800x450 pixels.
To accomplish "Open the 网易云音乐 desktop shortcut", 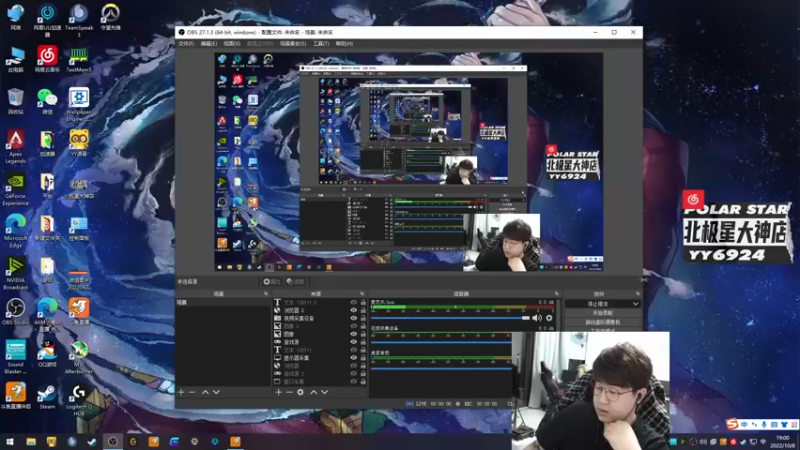I will (47, 59).
